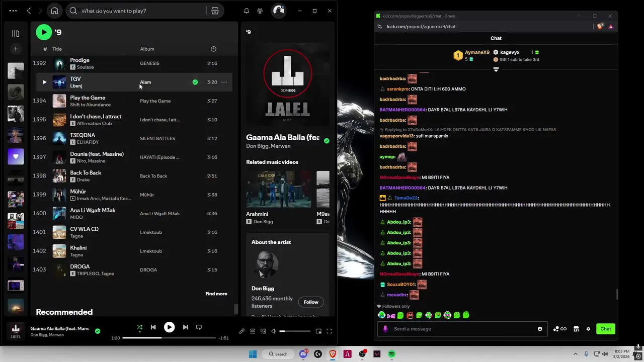Skip to previous track

[x=153, y=327]
